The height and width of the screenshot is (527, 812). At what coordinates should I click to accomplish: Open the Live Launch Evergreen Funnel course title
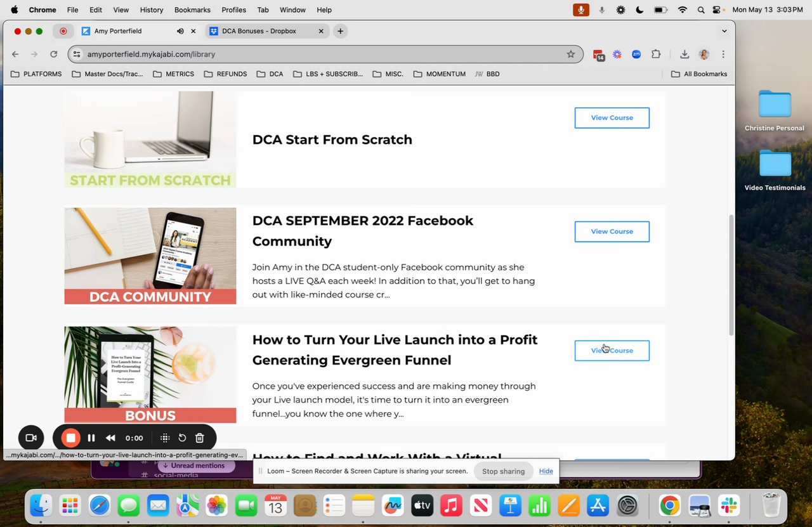click(395, 350)
